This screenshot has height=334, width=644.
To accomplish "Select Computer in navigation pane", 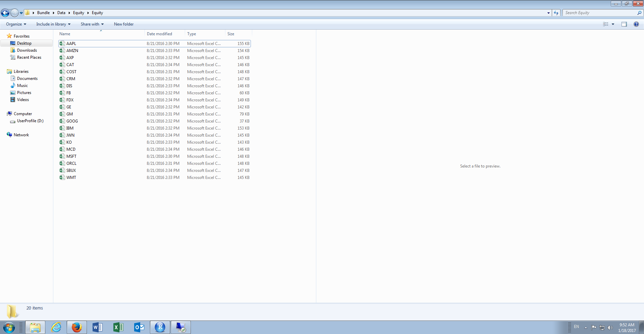I will pyautogui.click(x=22, y=114).
